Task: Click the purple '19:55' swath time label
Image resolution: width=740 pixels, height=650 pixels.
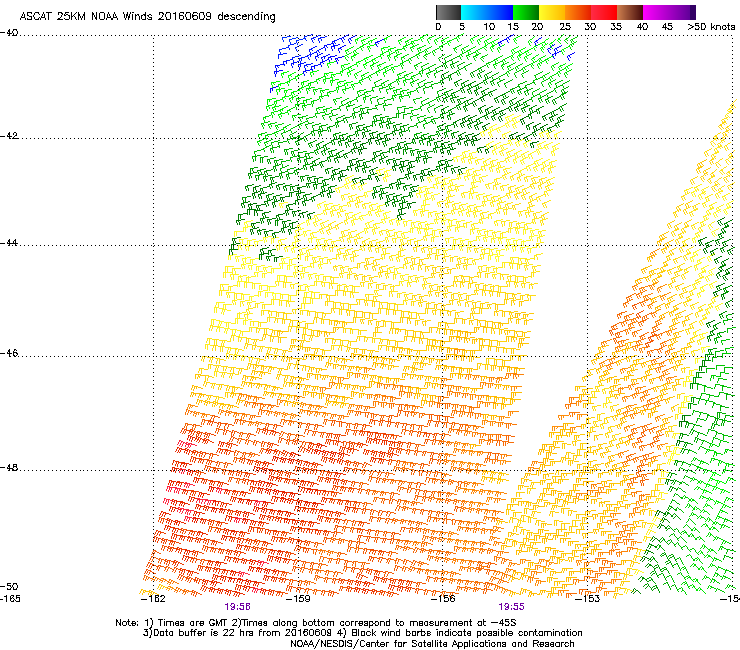Action: [512, 607]
